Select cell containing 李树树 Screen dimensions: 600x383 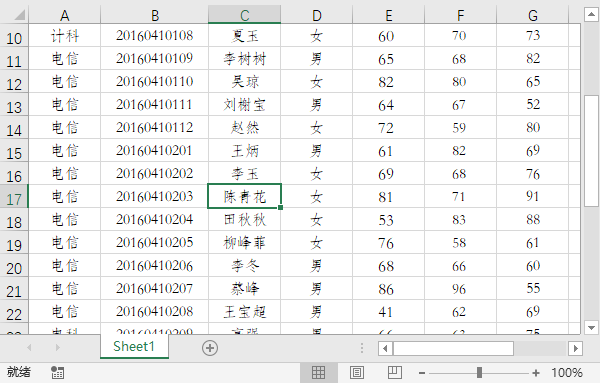[245, 59]
